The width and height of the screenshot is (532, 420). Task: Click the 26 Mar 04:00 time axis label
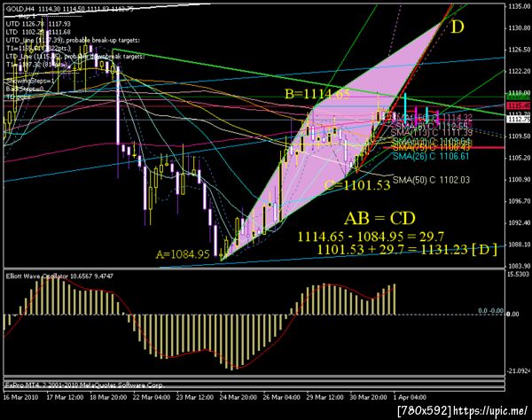pos(282,397)
